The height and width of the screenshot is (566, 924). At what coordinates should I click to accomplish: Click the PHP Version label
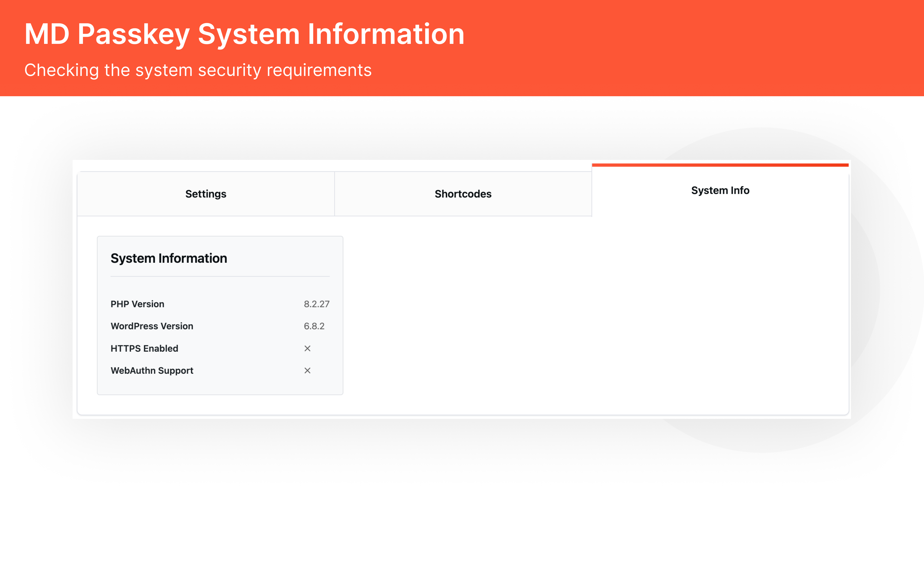(x=137, y=304)
